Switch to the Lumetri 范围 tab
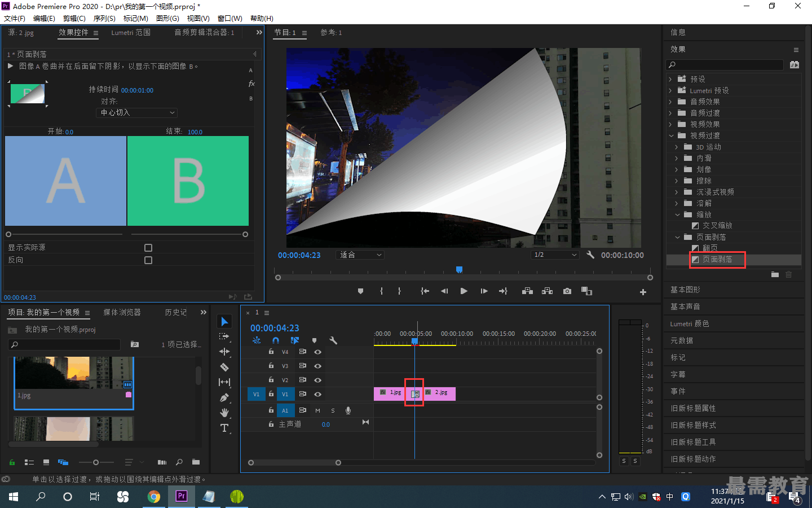This screenshot has height=508, width=812. tap(131, 33)
